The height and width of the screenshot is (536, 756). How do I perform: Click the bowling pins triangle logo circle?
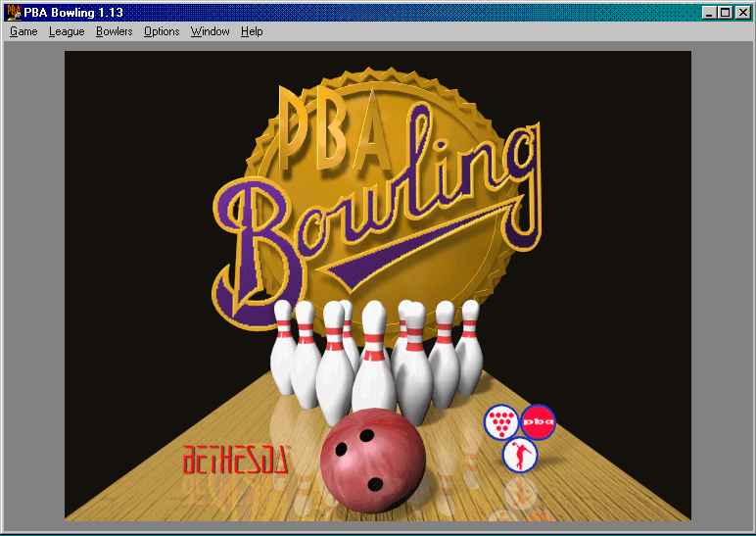(501, 422)
